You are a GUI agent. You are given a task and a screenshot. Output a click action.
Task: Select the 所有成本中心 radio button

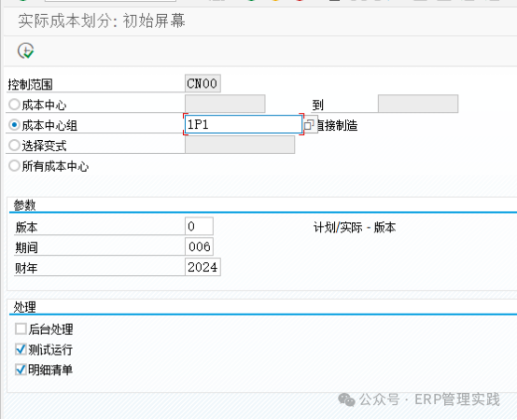pos(14,166)
